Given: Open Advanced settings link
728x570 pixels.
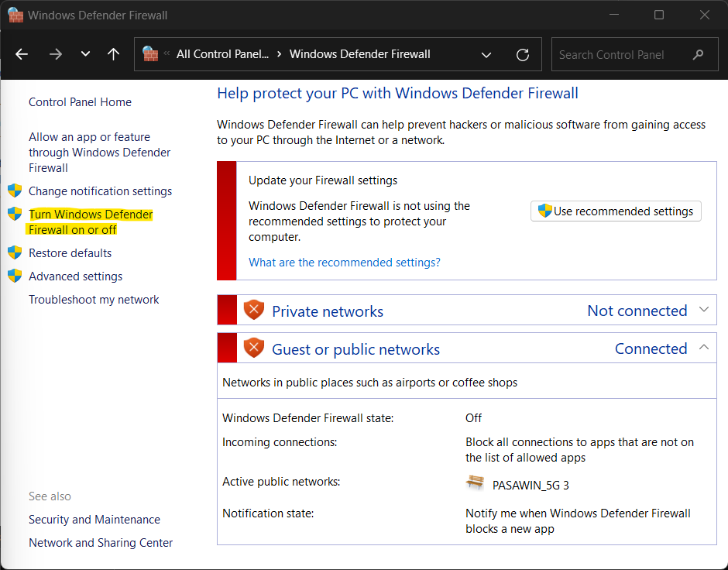Looking at the screenshot, I should point(75,276).
